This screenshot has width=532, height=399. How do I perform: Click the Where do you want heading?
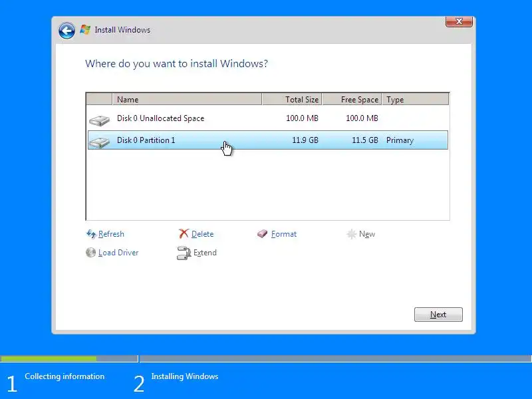[x=176, y=64]
